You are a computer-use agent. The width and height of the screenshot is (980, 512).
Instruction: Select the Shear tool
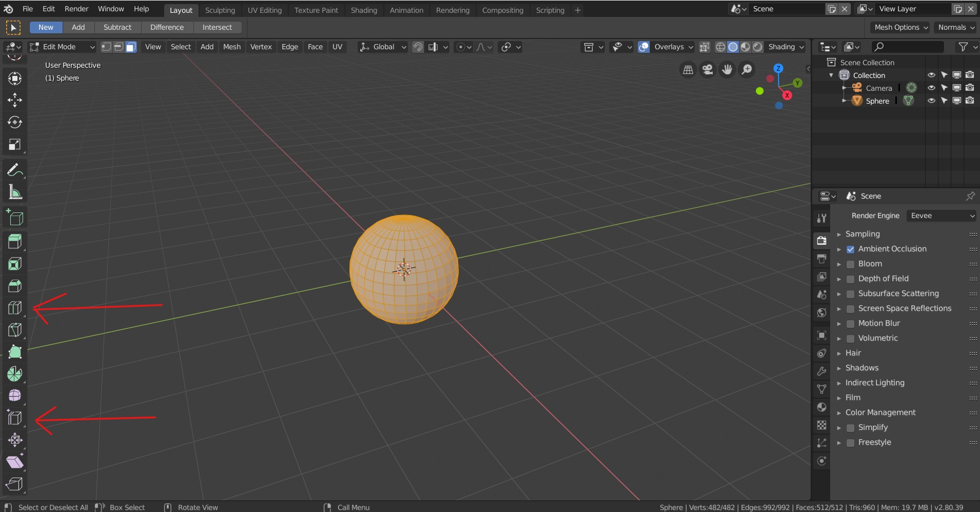(x=15, y=462)
